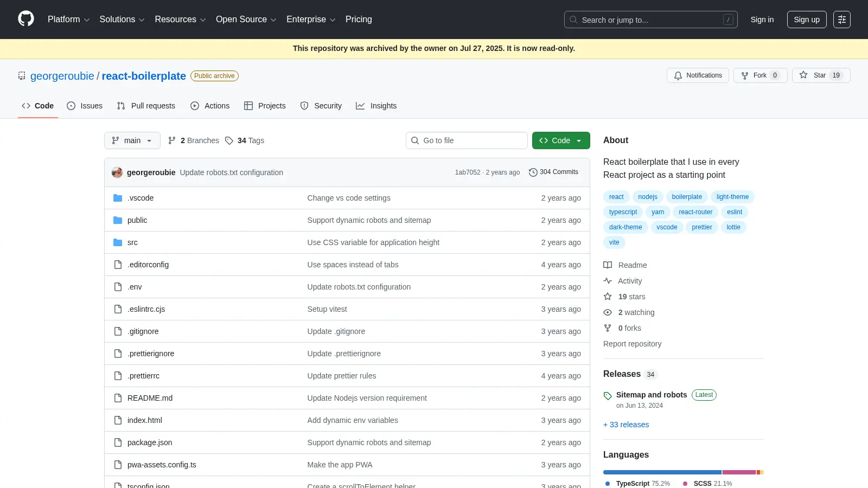Click the Go to file search field
This screenshot has height=488, width=868.
467,140
